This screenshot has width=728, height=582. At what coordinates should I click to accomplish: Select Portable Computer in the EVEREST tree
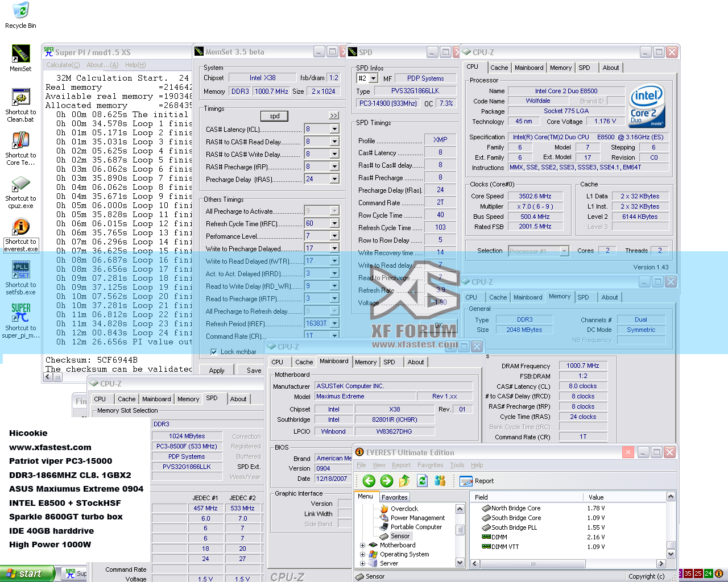416,527
